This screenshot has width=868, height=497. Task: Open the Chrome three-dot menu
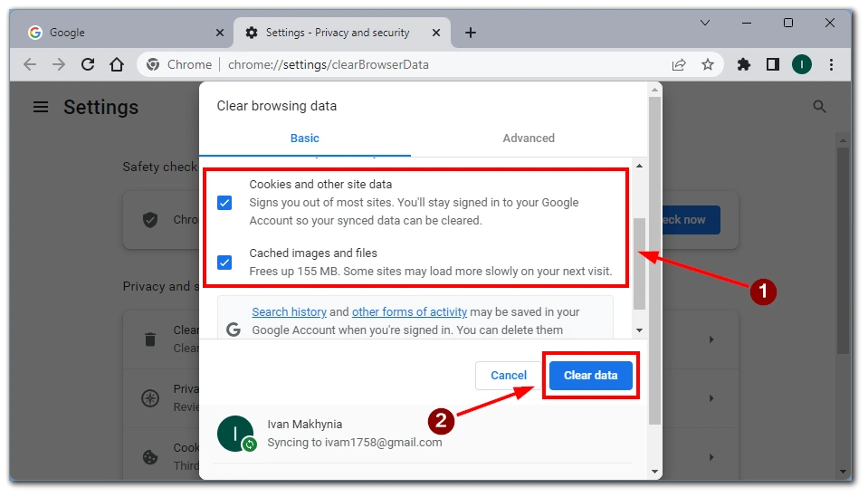point(831,65)
